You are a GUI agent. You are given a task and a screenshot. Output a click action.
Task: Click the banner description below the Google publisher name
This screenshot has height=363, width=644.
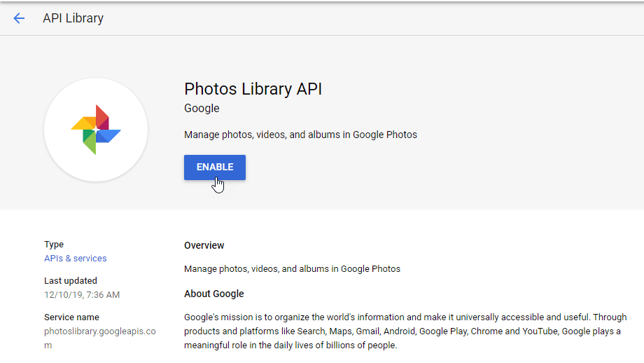[x=300, y=135]
